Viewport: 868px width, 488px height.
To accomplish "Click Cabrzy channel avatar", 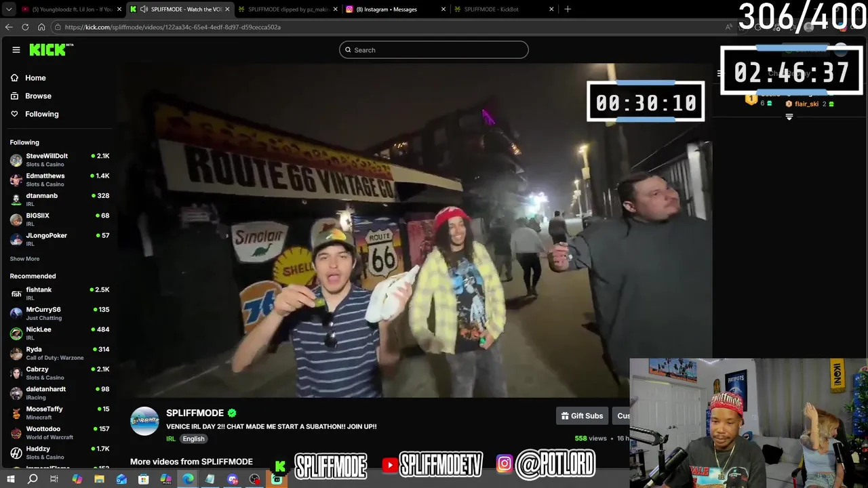I will (16, 373).
